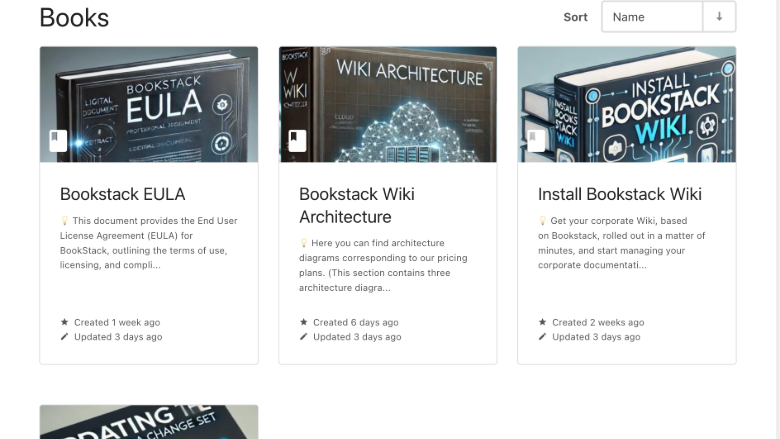Open the Wiki Architecture cover image
The image size is (780, 439).
tap(388, 104)
